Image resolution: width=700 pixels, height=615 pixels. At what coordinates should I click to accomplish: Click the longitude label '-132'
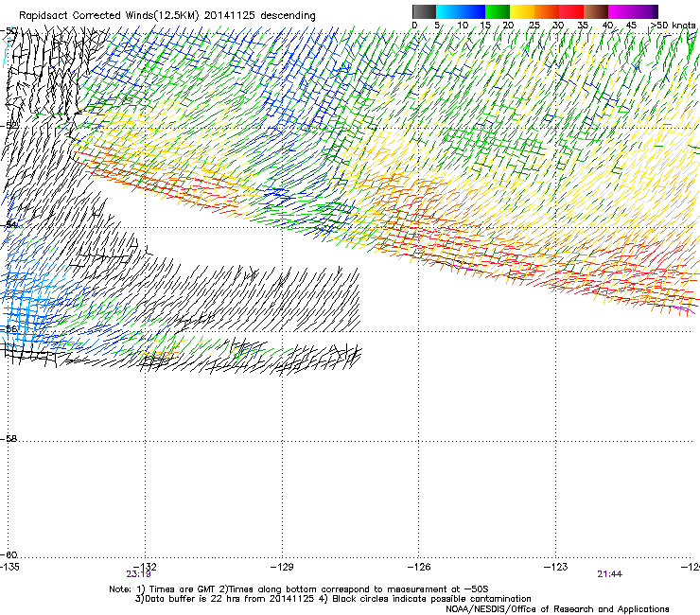[x=146, y=567]
